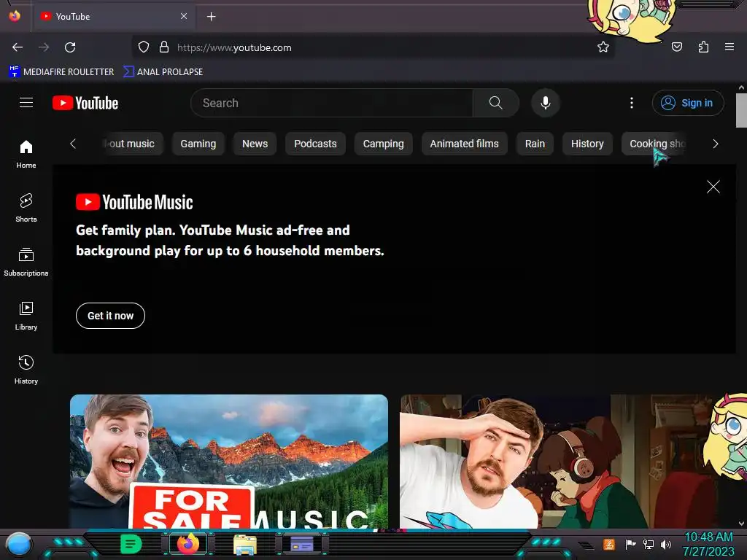Focus the YouTube Search field
Image resolution: width=747 pixels, height=560 pixels.
[332, 103]
